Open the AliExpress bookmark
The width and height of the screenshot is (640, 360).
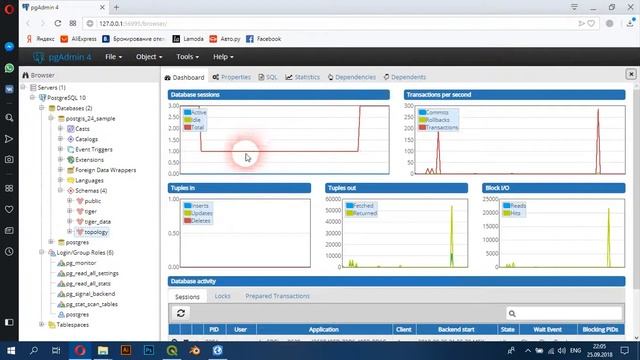pyautogui.click(x=78, y=39)
